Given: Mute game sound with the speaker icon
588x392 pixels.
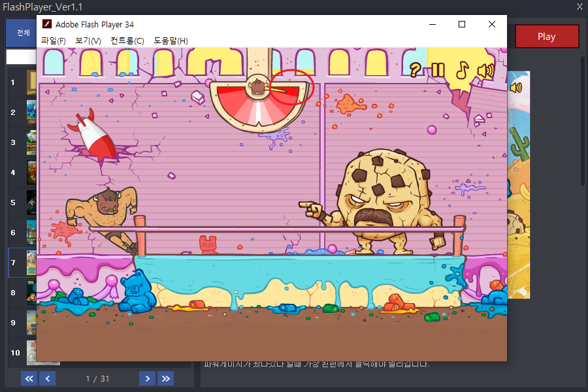Looking at the screenshot, I should coord(486,71).
